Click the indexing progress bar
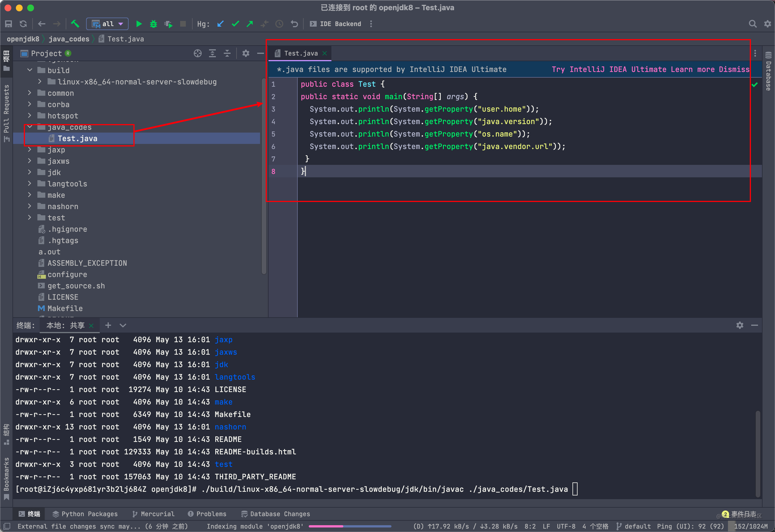 350,526
